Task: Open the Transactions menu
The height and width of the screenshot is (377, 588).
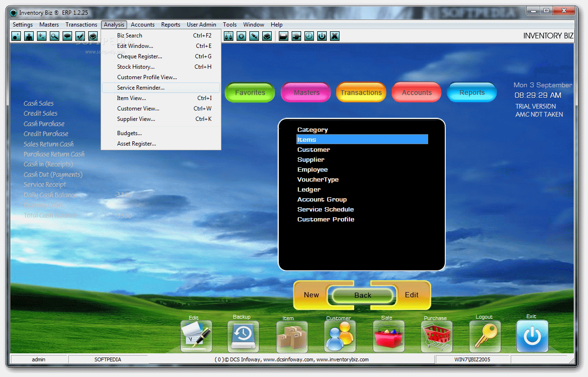Action: pos(81,25)
